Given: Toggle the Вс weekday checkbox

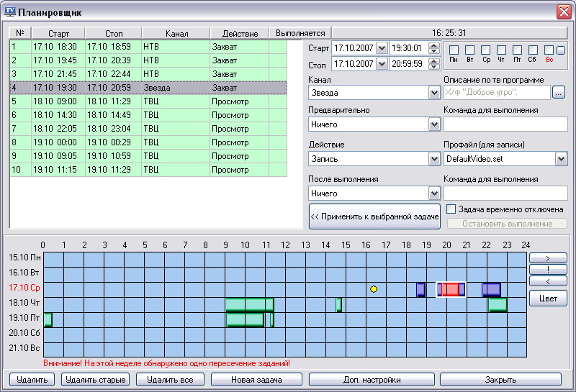Looking at the screenshot, I should [x=549, y=50].
